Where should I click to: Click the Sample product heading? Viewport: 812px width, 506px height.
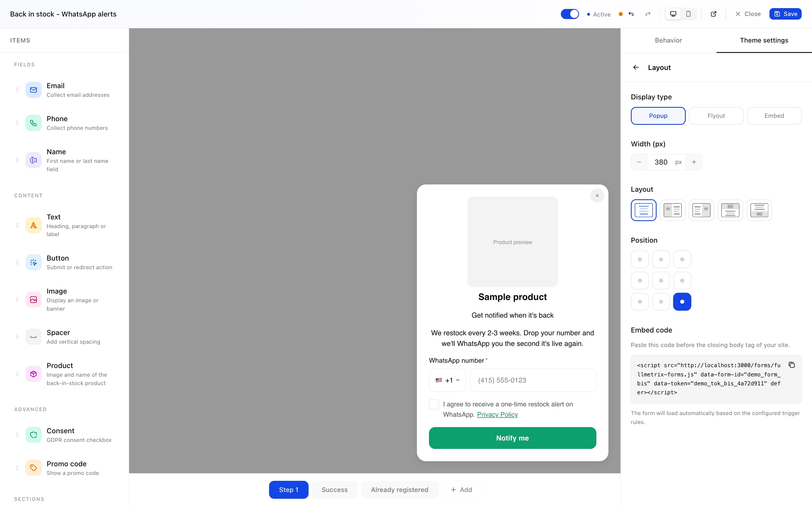tap(512, 297)
